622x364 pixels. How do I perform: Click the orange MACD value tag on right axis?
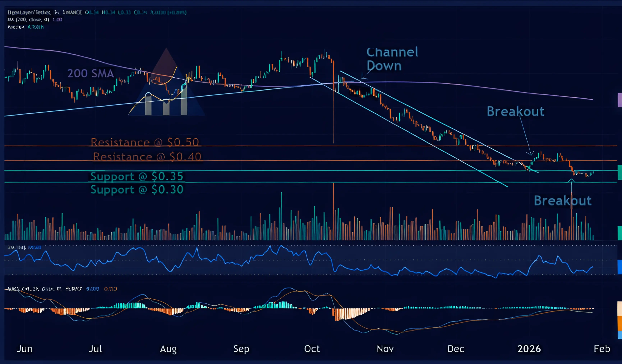[619, 323]
